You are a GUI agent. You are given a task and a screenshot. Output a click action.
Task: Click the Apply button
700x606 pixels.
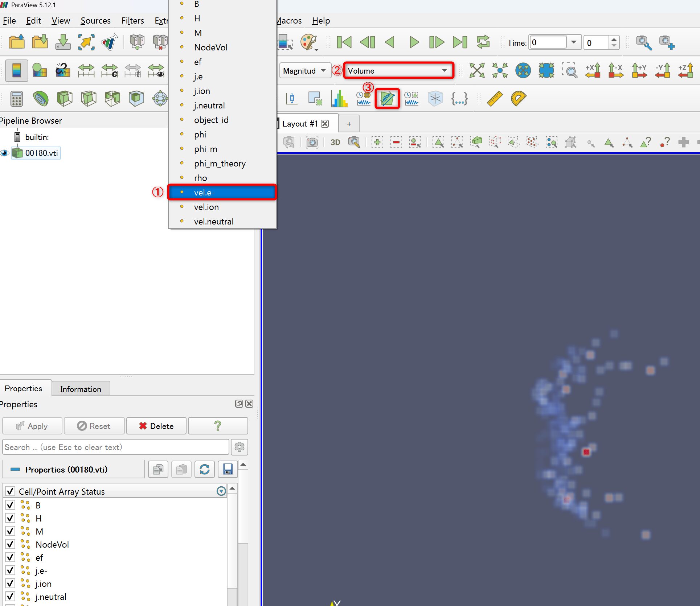point(32,426)
